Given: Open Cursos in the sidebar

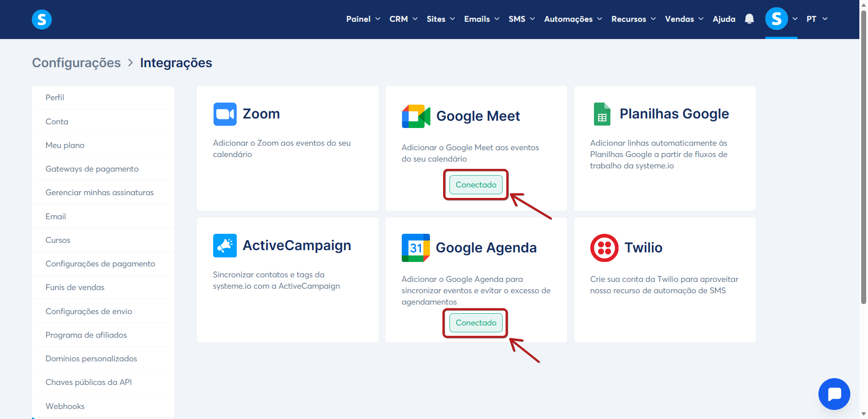Looking at the screenshot, I should [103, 240].
